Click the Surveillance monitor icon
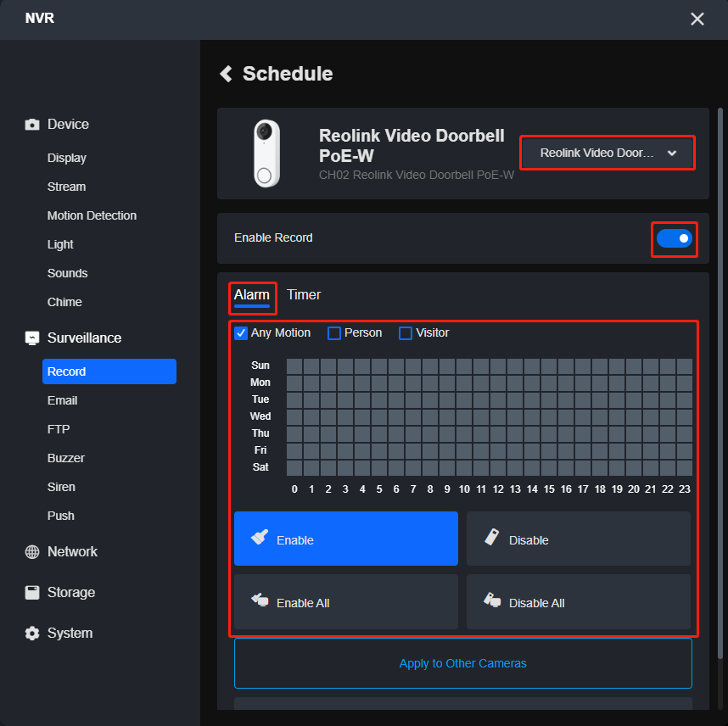The height and width of the screenshot is (726, 728). coord(32,338)
